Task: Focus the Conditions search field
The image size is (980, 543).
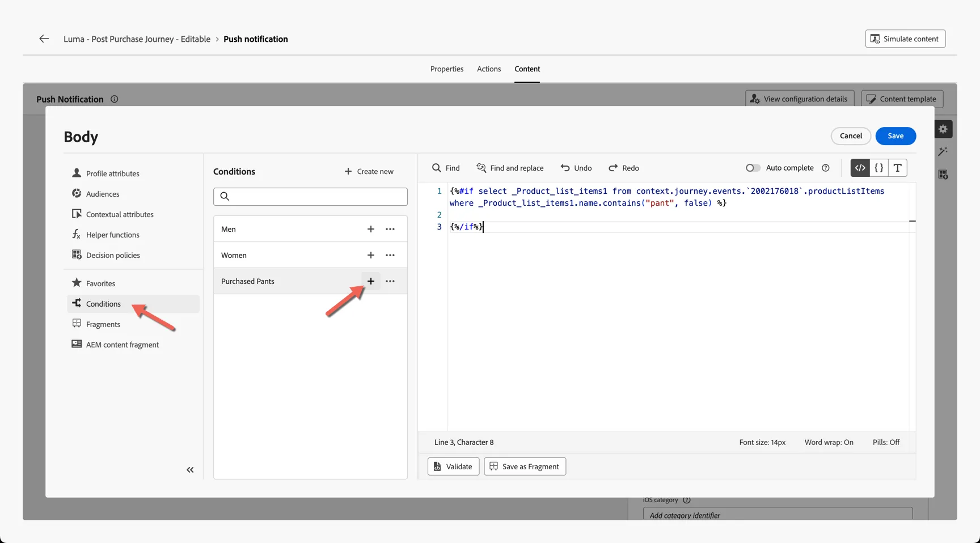Action: [310, 197]
